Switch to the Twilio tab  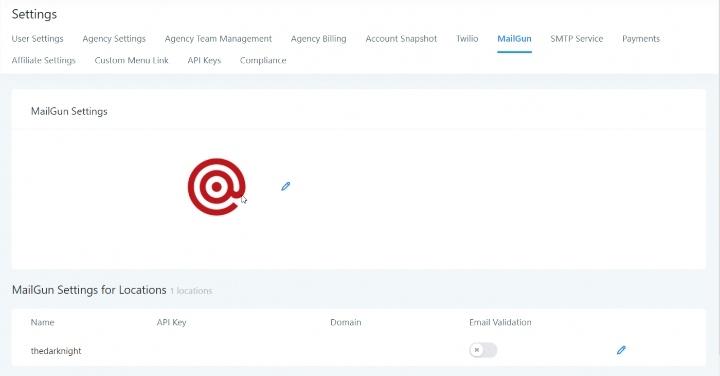coord(467,39)
